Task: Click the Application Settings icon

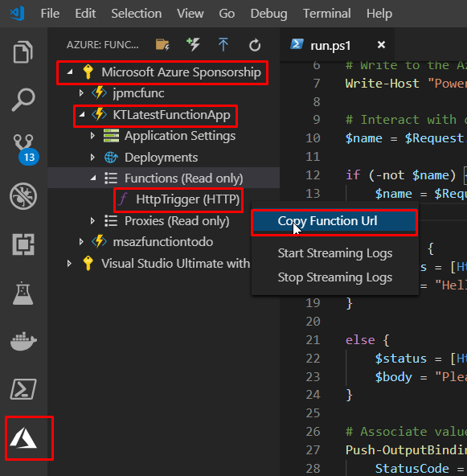Action: 111,136
